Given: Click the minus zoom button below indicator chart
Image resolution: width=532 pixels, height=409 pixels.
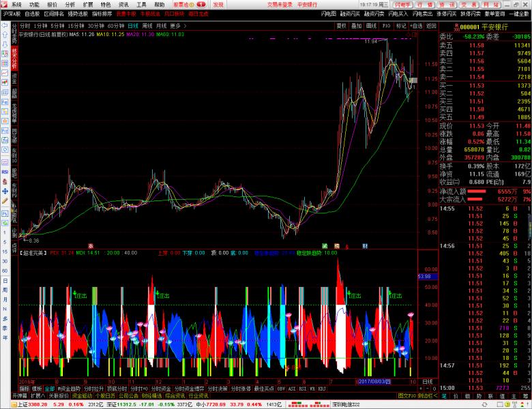Looking at the screenshot, I should pos(428,389).
